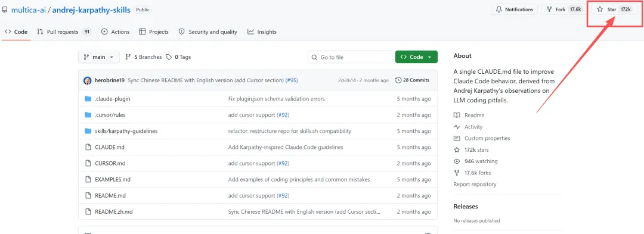Open the skills/karpathy-guidelines folder
Image resolution: width=644 pixels, height=234 pixels.
pyautogui.click(x=126, y=131)
